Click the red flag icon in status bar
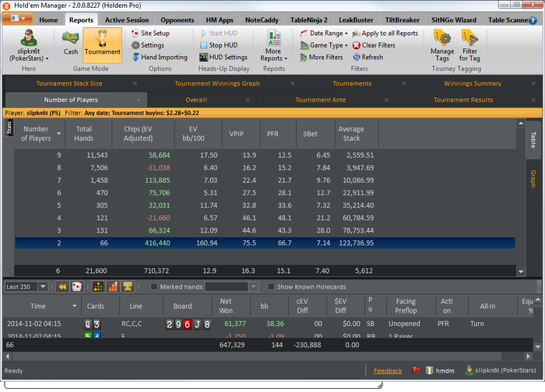Screen dimensions: 545x392 pos(416,370)
